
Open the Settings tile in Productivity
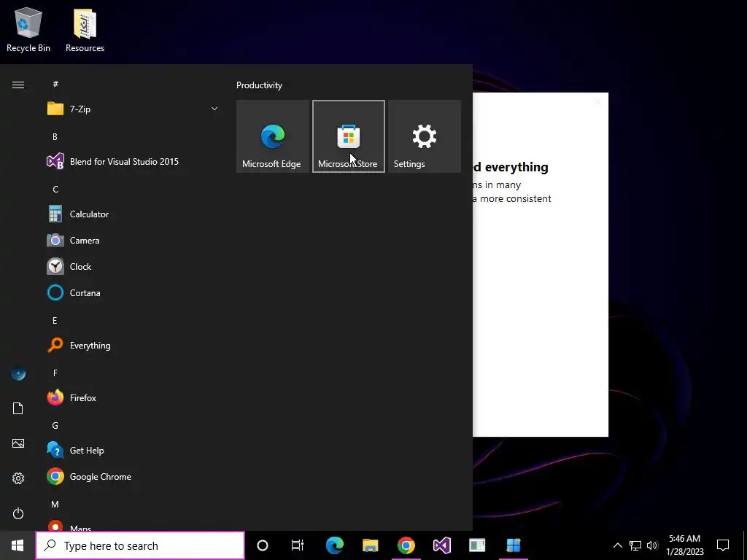pos(425,136)
